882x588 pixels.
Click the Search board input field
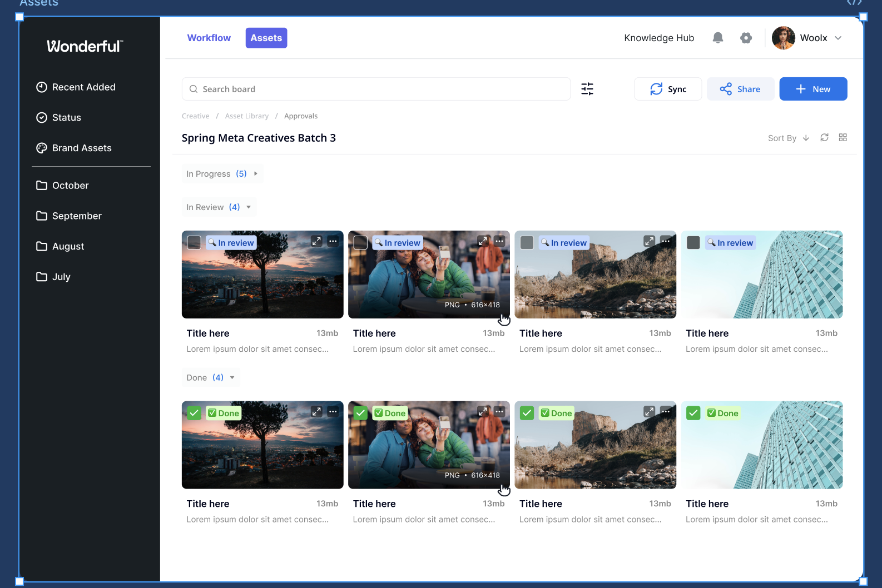(x=376, y=89)
